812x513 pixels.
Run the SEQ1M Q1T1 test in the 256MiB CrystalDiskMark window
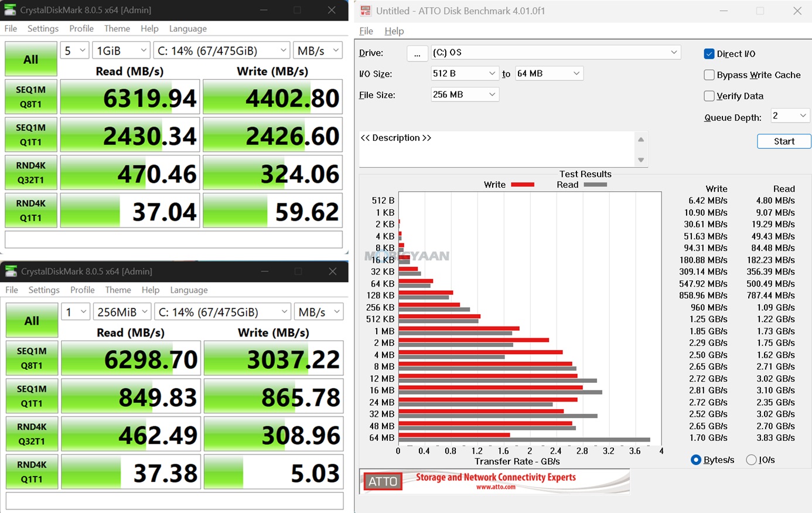pyautogui.click(x=32, y=396)
